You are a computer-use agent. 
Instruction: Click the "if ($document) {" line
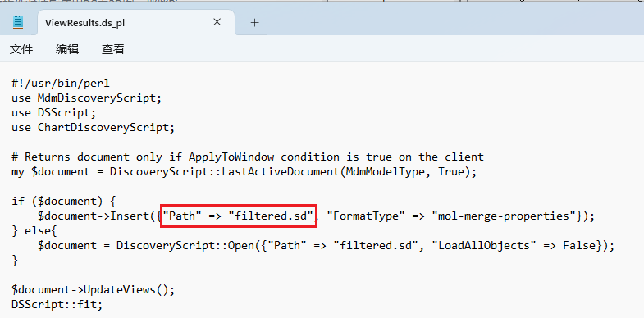[x=64, y=201]
